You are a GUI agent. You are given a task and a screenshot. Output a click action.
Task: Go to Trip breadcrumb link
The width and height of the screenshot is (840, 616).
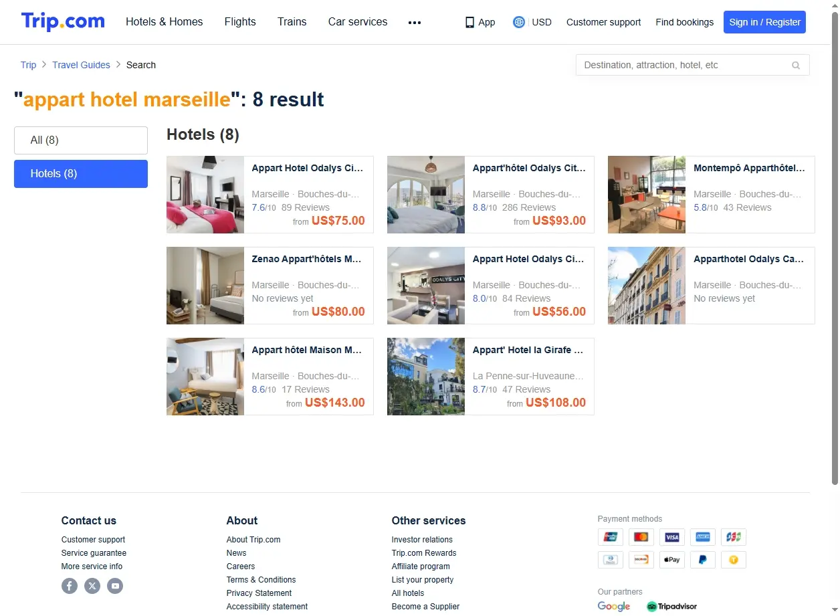(x=28, y=65)
